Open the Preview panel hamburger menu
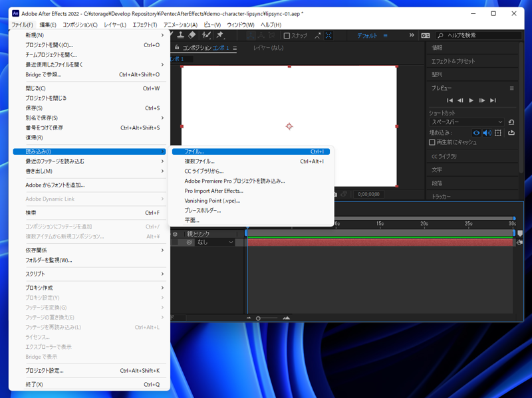This screenshot has width=532, height=398. point(512,88)
